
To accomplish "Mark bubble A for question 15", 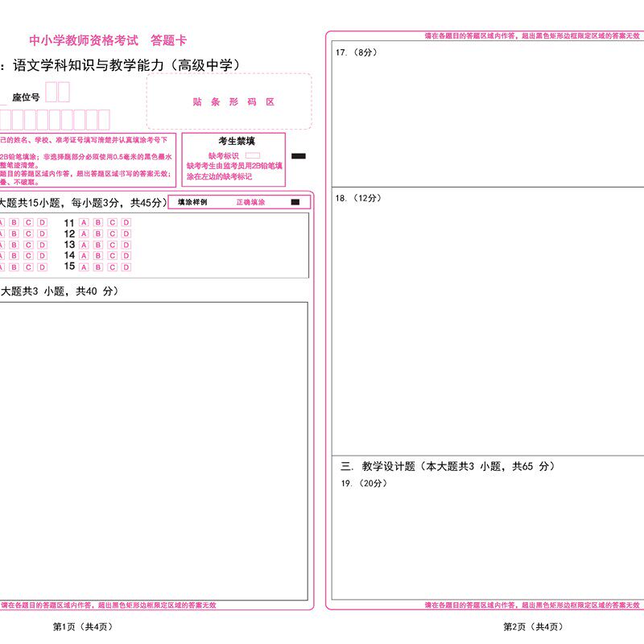I will click(x=84, y=267).
